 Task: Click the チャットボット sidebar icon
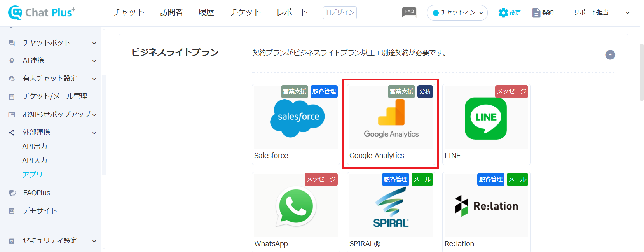[x=12, y=43]
